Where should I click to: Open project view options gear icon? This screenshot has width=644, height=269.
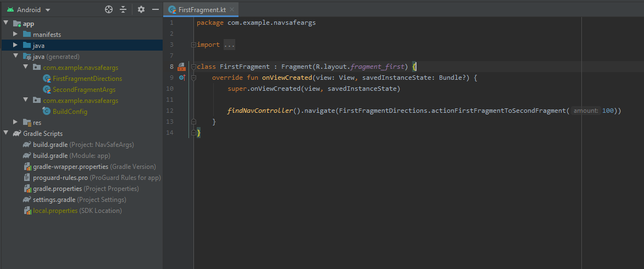141,9
